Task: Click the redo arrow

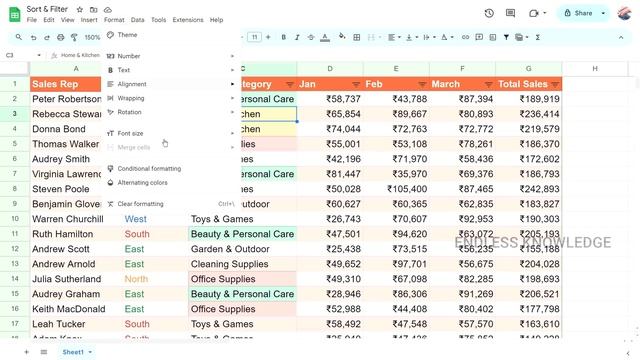Action: [x=47, y=38]
